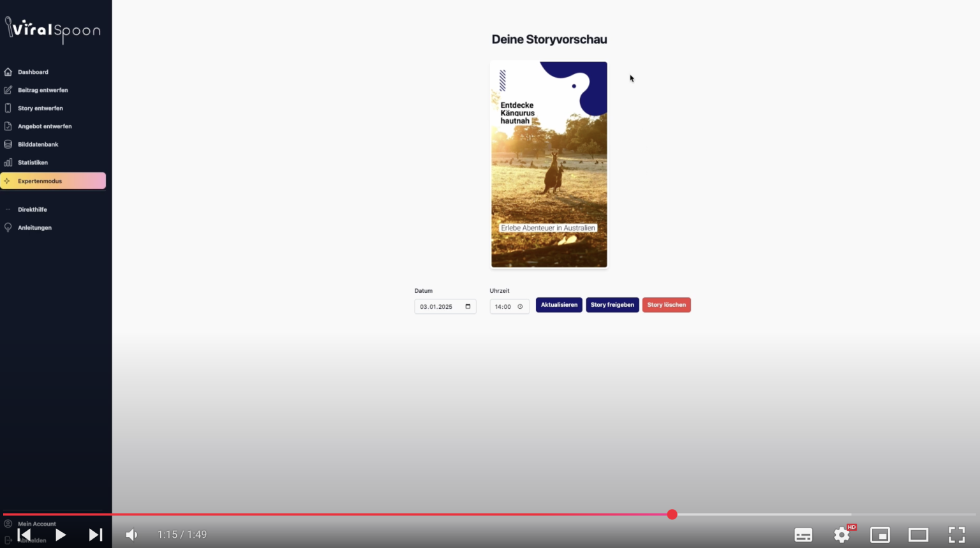Open Statistiken bar chart icon

[x=8, y=163]
